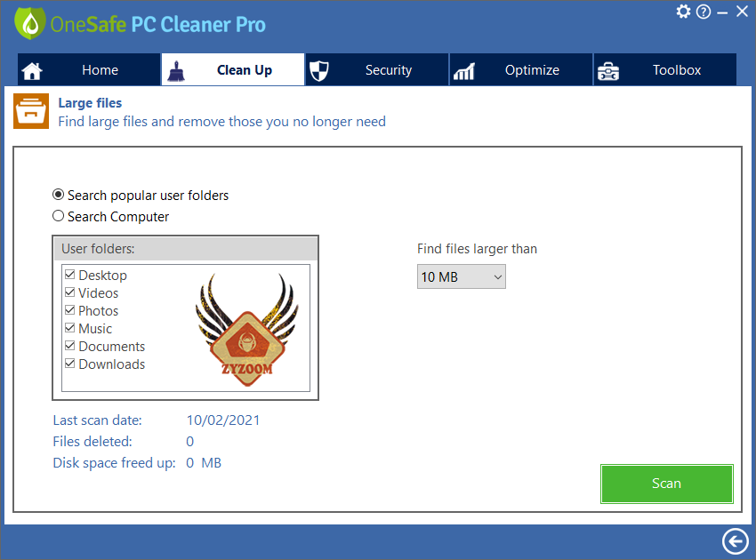The image size is (756, 560).
Task: Click the house icon on the Home tab
Action: pos(32,71)
